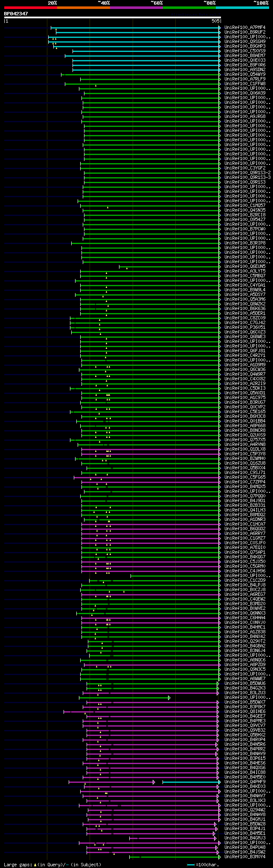Click the cyan ~100% identity legend segment

pyautogui.click(x=242, y=8)
